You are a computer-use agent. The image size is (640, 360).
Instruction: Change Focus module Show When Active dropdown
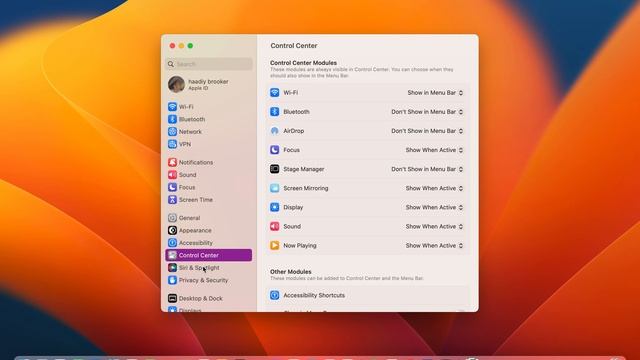click(x=434, y=150)
